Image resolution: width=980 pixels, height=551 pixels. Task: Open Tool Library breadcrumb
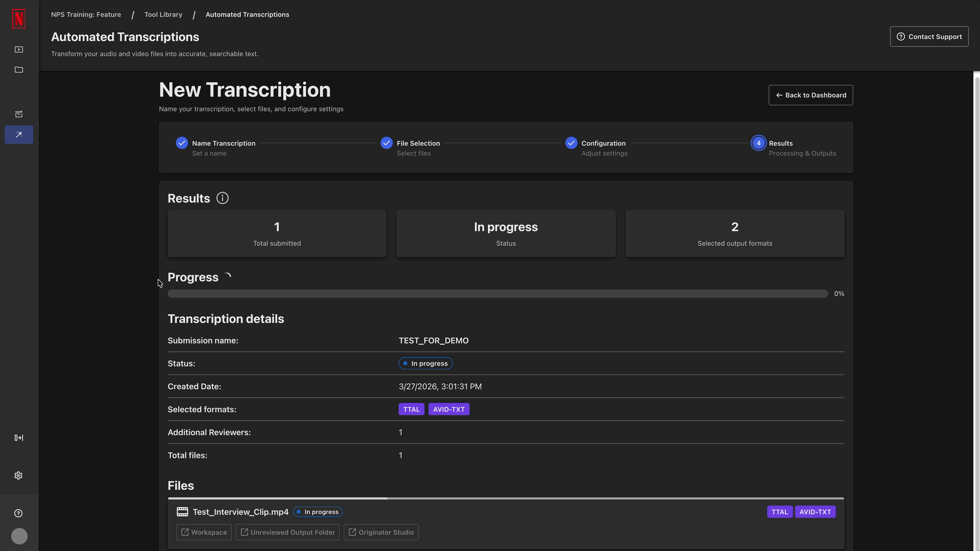coord(163,14)
